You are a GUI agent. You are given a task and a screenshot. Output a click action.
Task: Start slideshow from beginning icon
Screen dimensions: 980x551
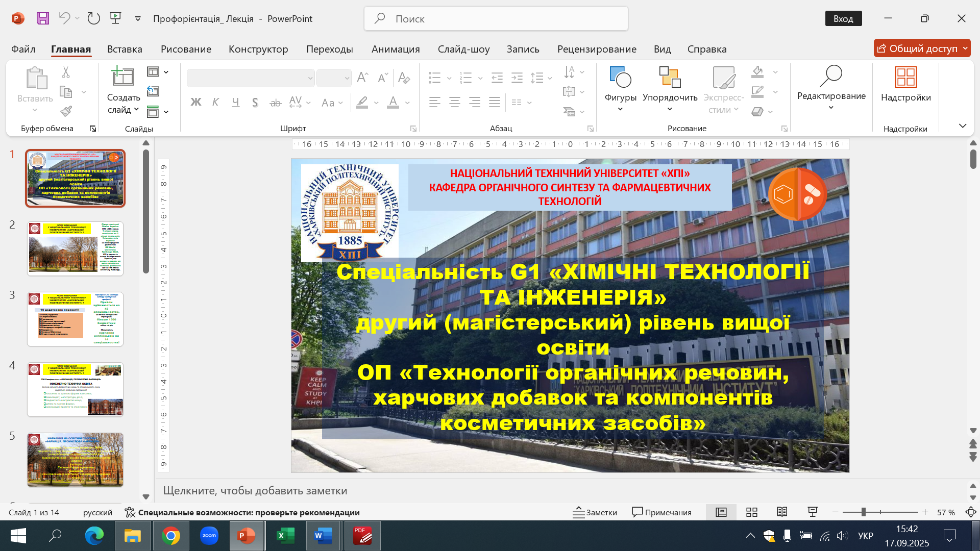coord(116,18)
